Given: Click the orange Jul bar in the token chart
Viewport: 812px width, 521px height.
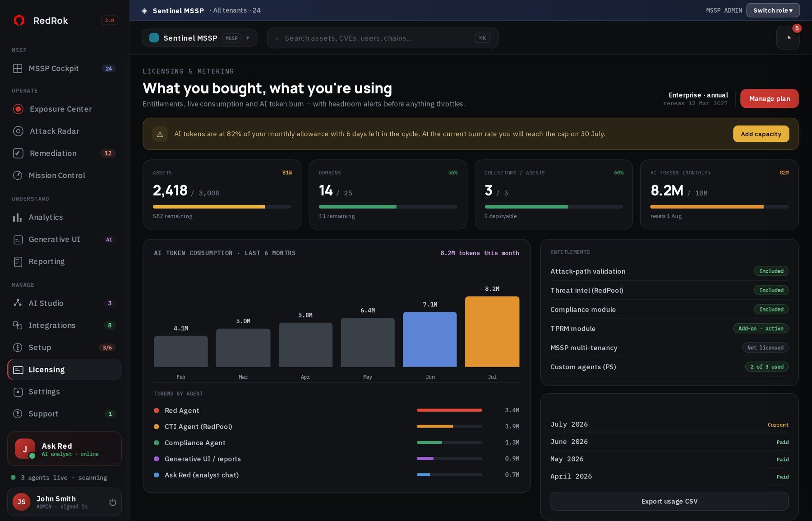Looking at the screenshot, I should pos(492,331).
